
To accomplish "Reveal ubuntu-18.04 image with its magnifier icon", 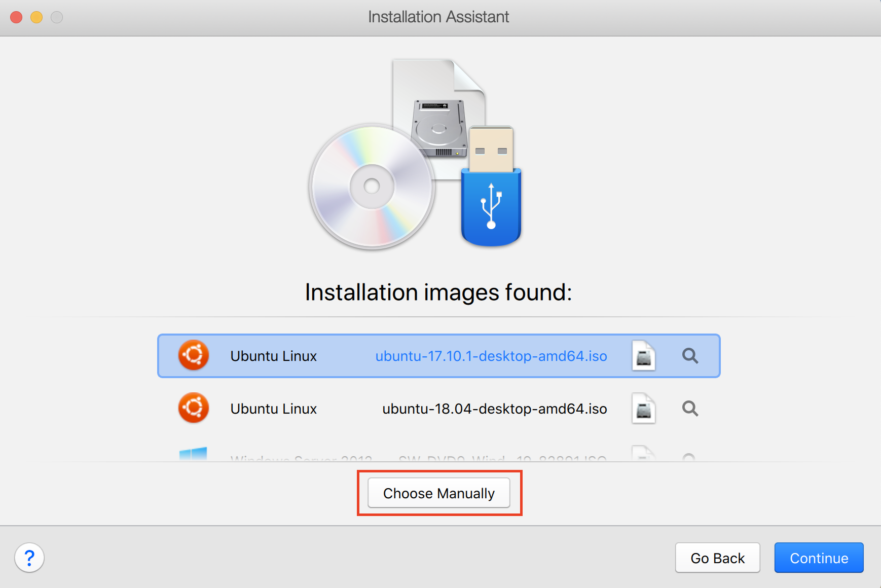I will point(690,409).
